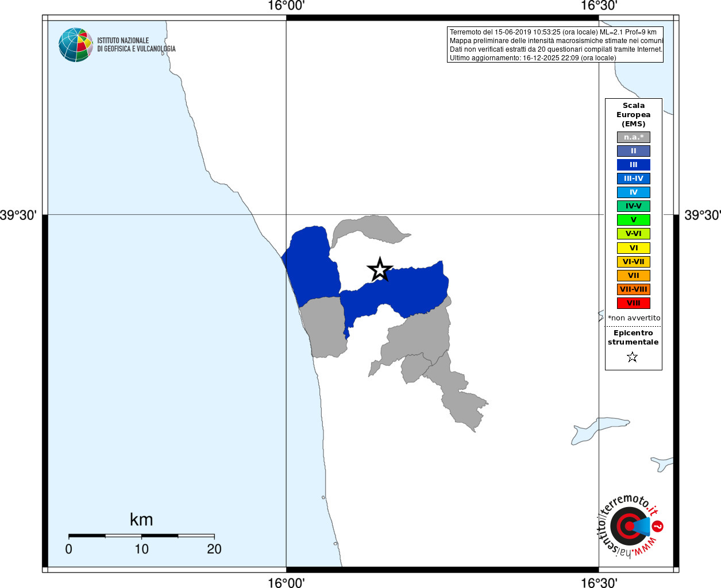Click the 'Dati non verificati' info line
Screen dimensions: 721x588
(556, 49)
